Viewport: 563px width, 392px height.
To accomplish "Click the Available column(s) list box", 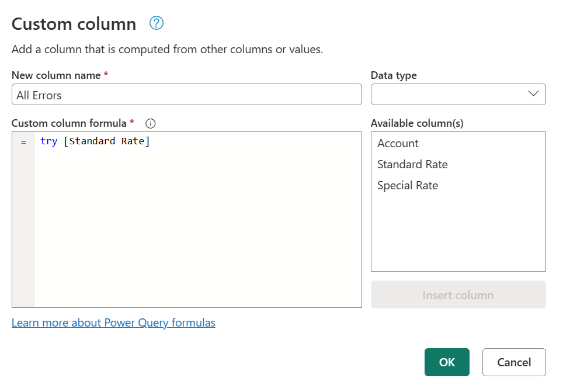I will (x=458, y=202).
